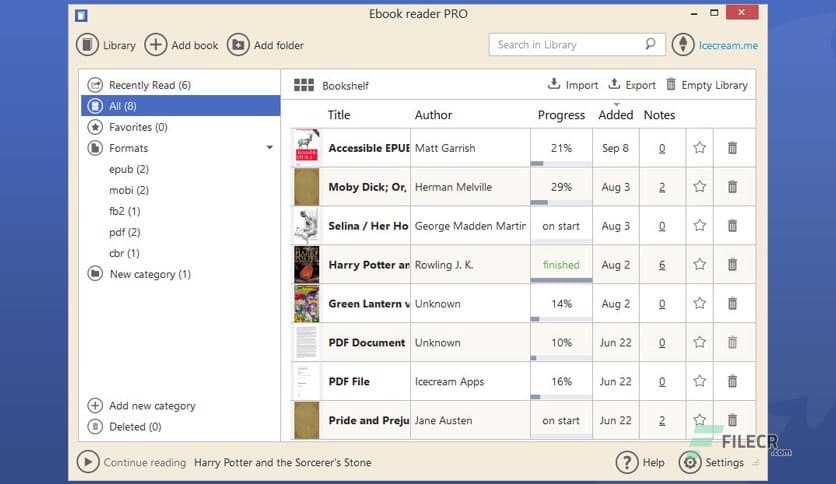Viewport: 836px width, 484px height.
Task: Favorite Selina / Her Ho with star
Action: pyautogui.click(x=700, y=225)
